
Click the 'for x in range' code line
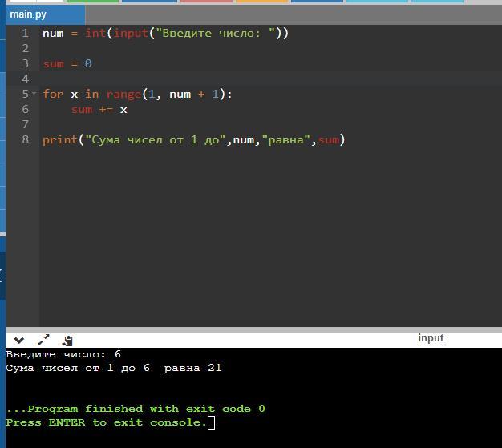point(137,94)
